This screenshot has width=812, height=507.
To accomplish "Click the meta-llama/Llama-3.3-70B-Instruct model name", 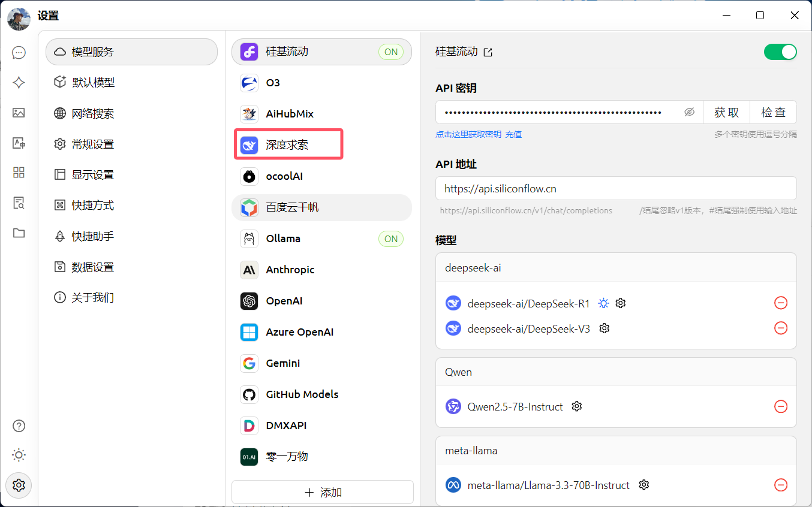I will [x=549, y=485].
